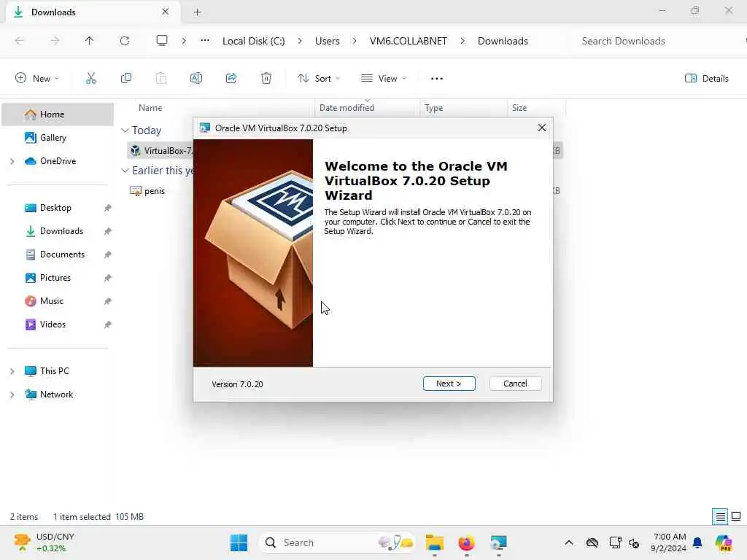Click the network display tray icon
Image resolution: width=747 pixels, height=560 pixels.
tap(615, 542)
